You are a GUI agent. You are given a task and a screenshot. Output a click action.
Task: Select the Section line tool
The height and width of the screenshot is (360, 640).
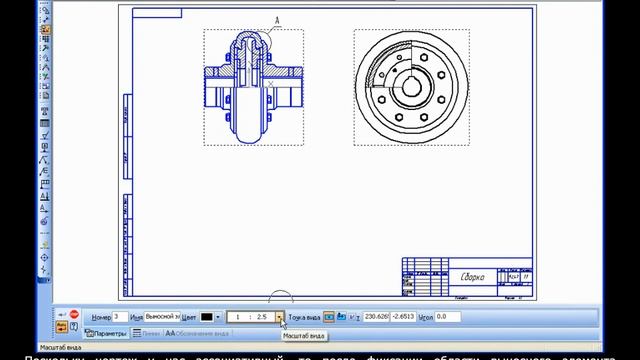pos(45,196)
